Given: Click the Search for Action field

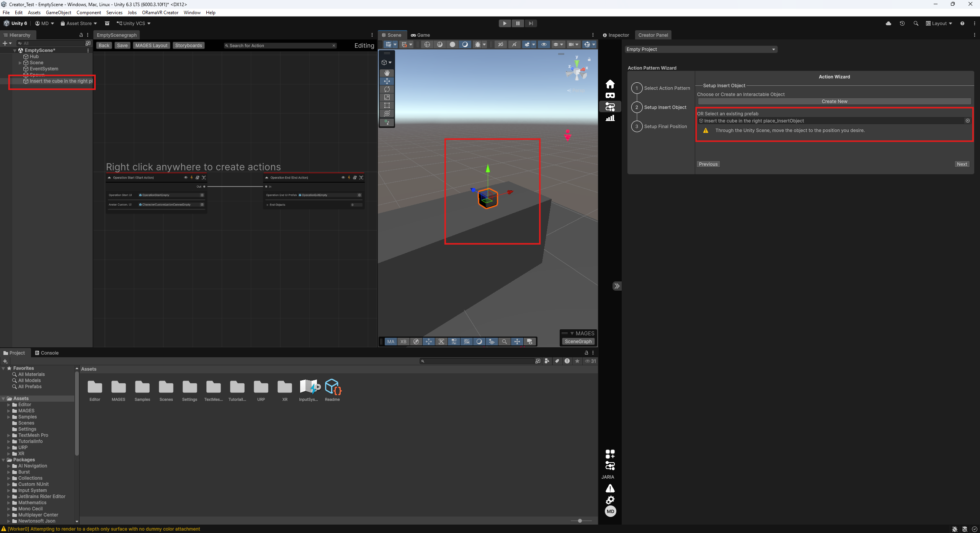Looking at the screenshot, I should point(281,46).
